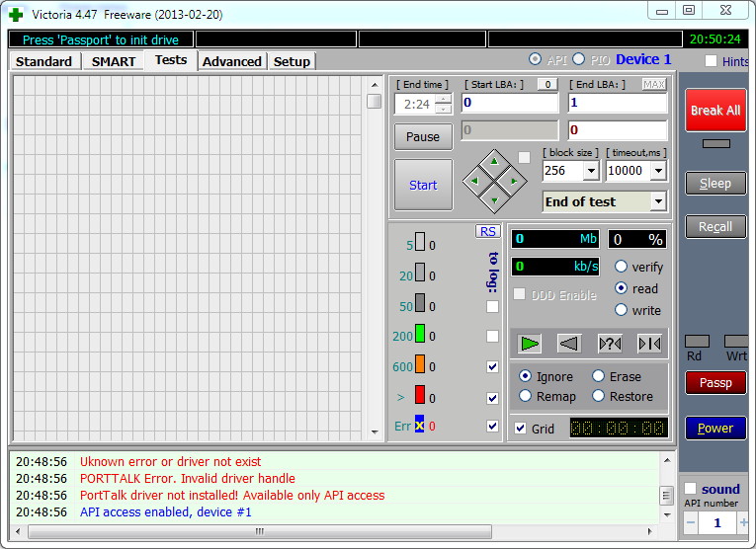Enable the Hints checkbox
756x549 pixels.
[x=711, y=60]
